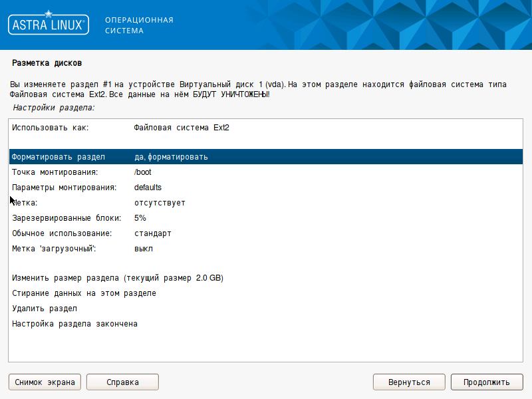
Task: Select 'Стирание данных на этом разделе'
Action: point(84,293)
